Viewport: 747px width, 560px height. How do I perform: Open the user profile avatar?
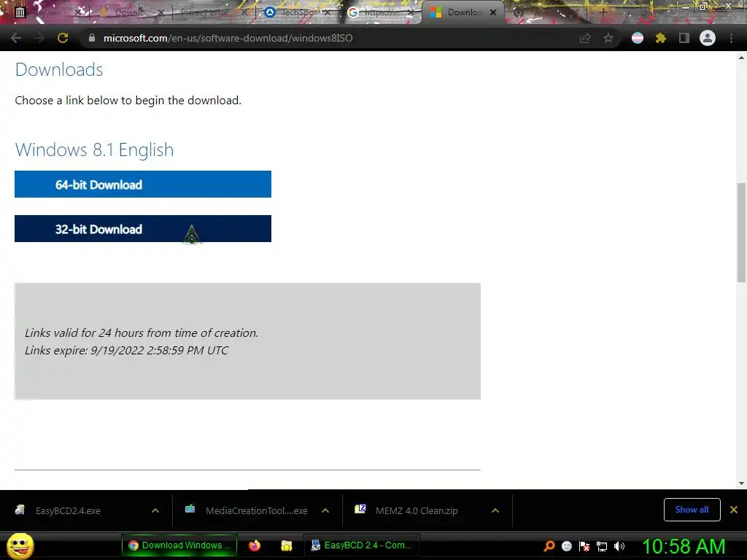point(708,38)
